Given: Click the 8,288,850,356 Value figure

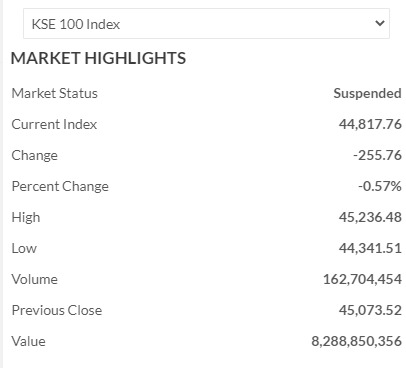Looking at the screenshot, I should pos(356,341).
